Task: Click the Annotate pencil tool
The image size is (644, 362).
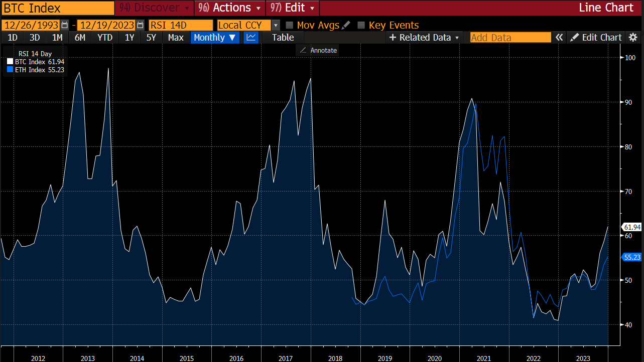Action: (303, 50)
